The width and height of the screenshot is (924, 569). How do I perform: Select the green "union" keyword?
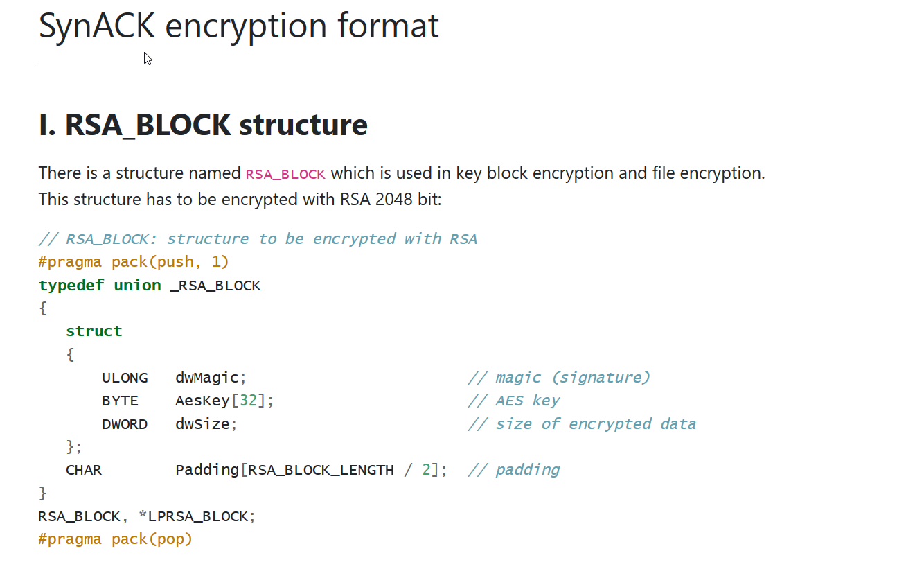[x=137, y=286]
